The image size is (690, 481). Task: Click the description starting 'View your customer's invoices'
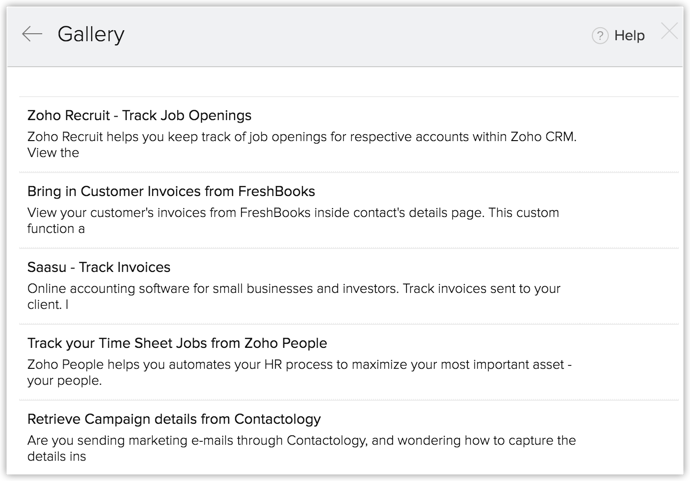[x=293, y=212]
